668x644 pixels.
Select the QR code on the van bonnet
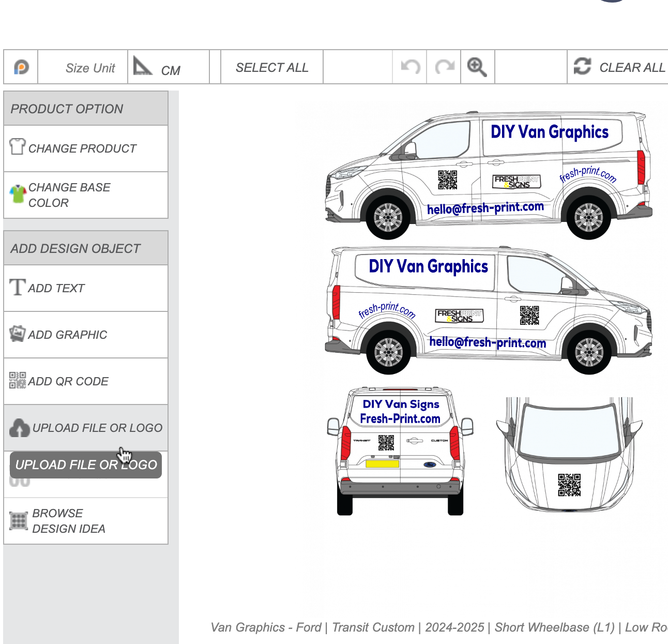[569, 485]
